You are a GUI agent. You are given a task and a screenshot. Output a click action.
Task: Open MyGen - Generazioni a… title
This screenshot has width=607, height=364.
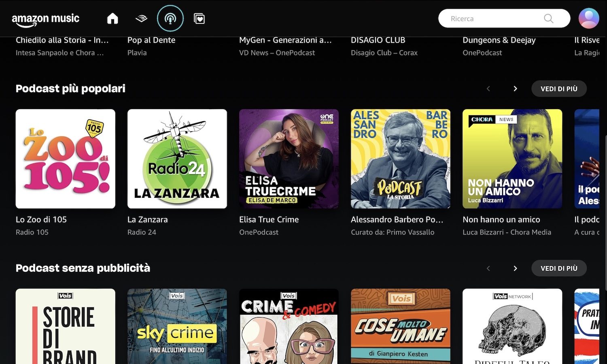pos(286,40)
